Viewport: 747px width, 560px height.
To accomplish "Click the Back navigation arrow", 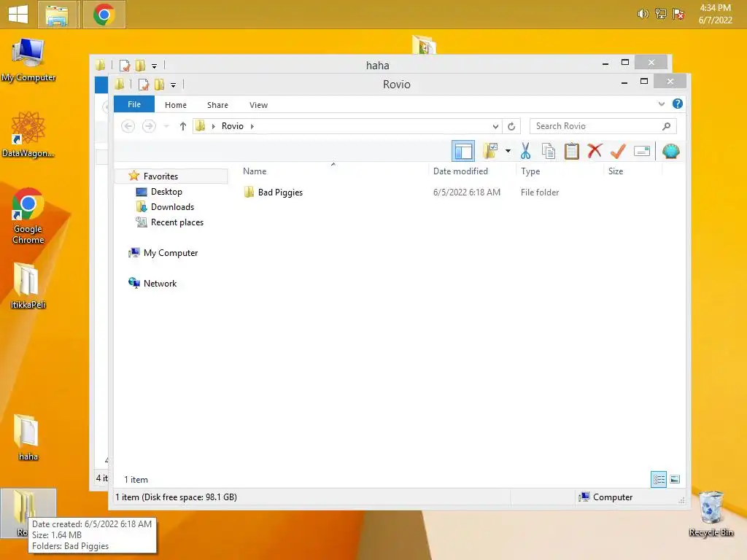I will click(128, 126).
